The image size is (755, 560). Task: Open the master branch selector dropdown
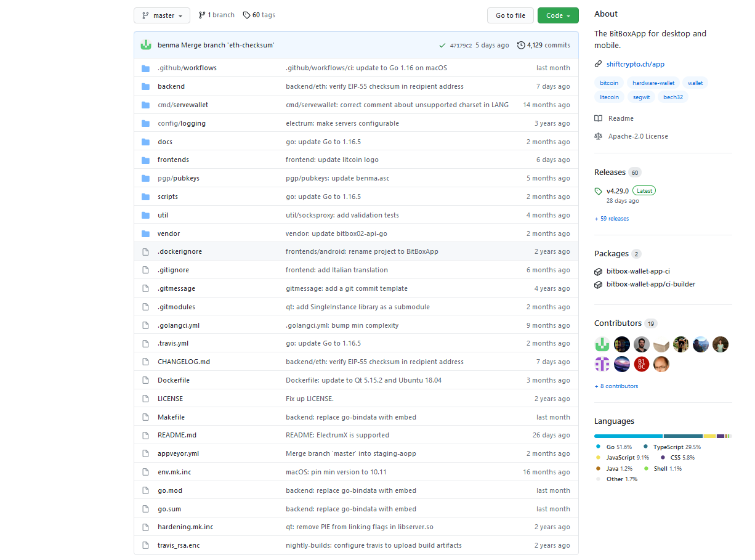coord(162,15)
